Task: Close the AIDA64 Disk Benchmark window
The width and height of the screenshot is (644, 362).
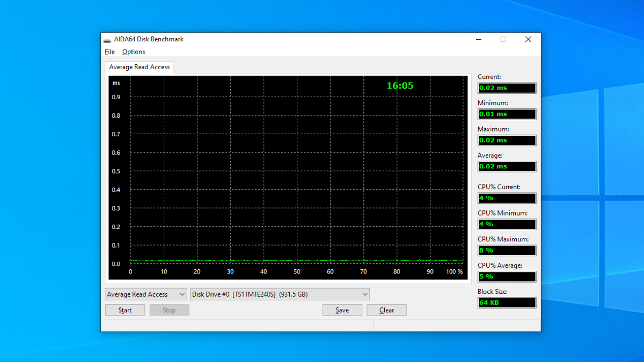Action: (528, 39)
